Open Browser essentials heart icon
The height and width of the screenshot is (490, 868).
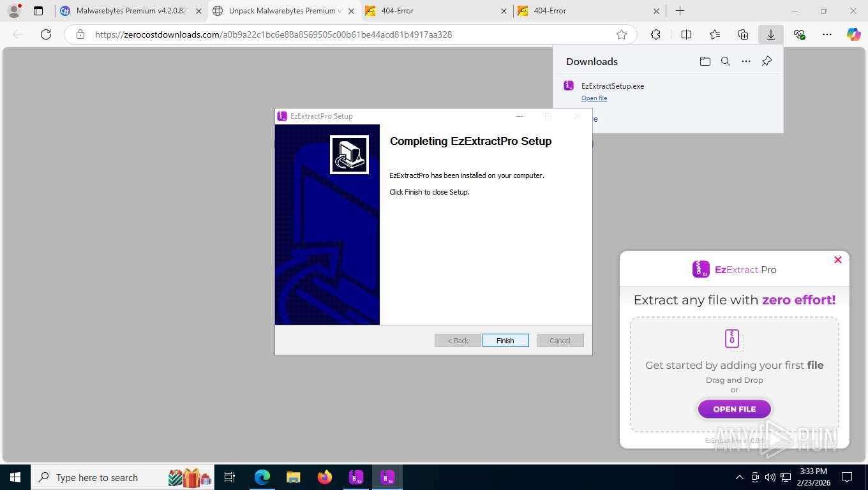click(x=799, y=34)
